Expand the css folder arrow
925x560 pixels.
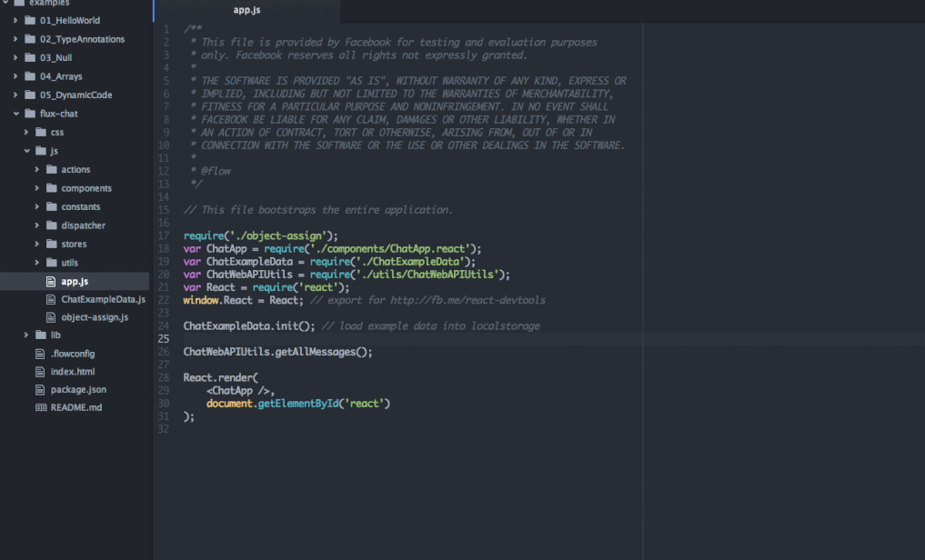point(26,132)
